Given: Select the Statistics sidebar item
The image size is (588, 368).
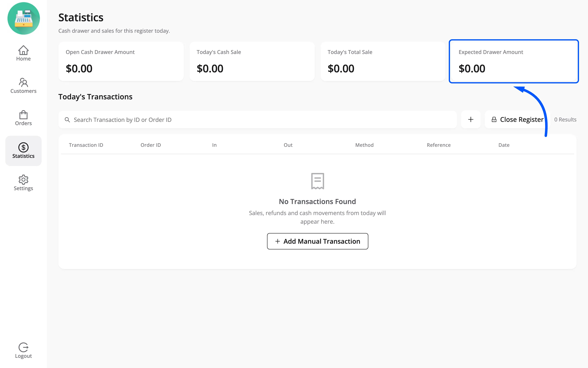Looking at the screenshot, I should (x=23, y=151).
